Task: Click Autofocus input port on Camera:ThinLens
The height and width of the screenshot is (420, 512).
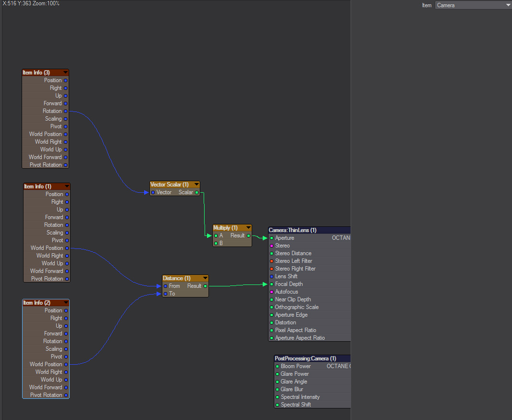Action: (x=271, y=292)
